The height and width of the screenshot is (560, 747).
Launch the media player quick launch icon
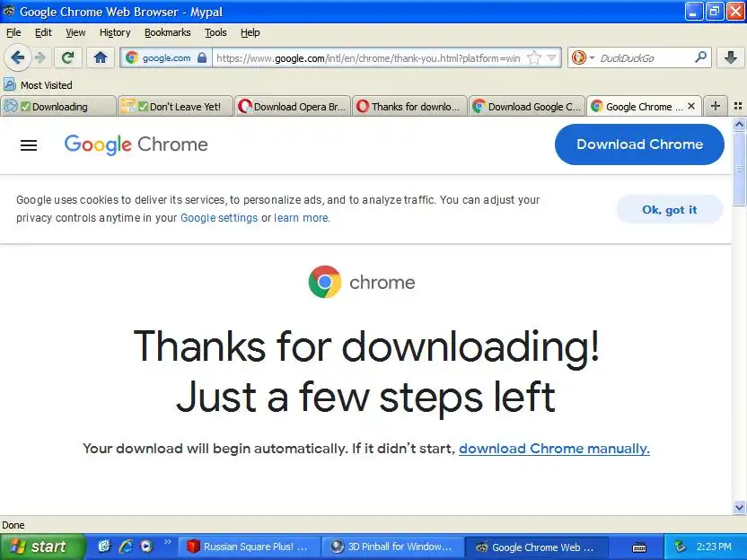[146, 547]
